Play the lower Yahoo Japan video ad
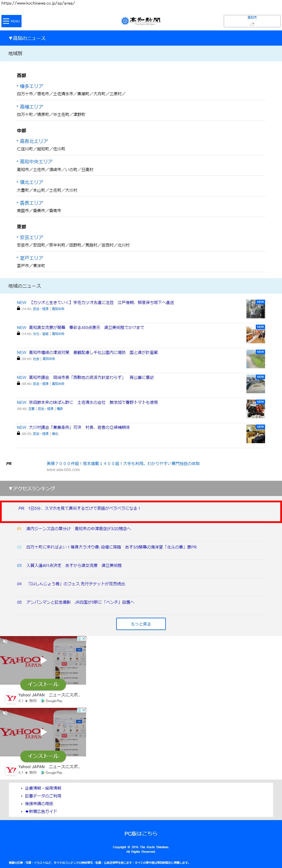The height and width of the screenshot is (868, 282). tap(44, 732)
